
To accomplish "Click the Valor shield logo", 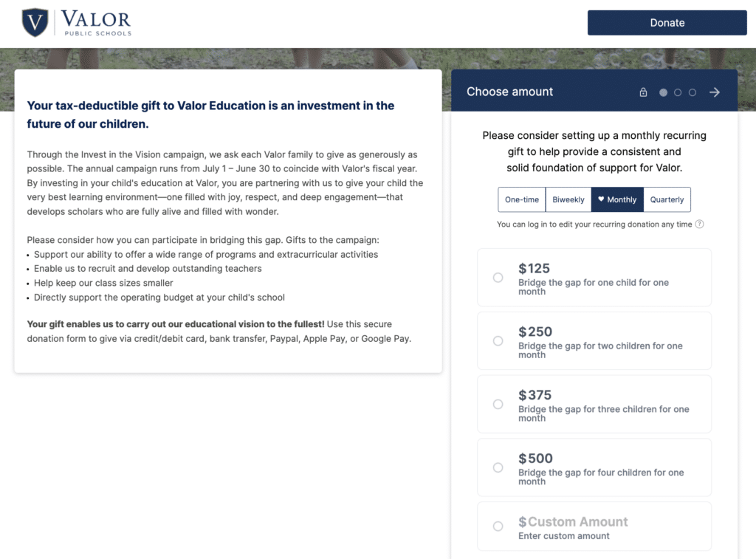I will tap(35, 22).
